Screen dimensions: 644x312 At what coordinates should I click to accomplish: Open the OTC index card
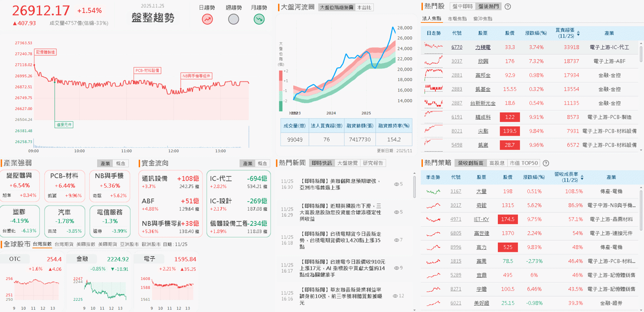pyautogui.click(x=30, y=281)
